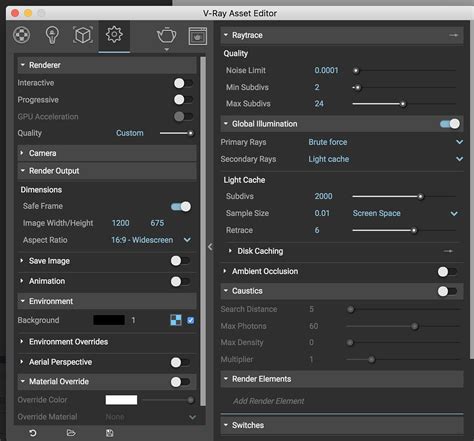Load render settings from file icon
This screenshot has height=441, width=474.
71,433
